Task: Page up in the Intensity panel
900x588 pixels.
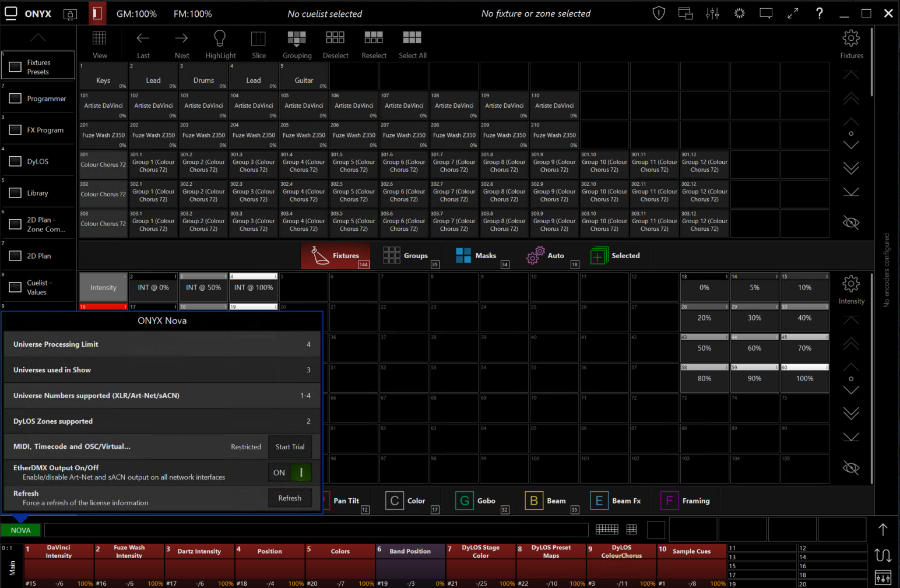Action: click(x=851, y=344)
